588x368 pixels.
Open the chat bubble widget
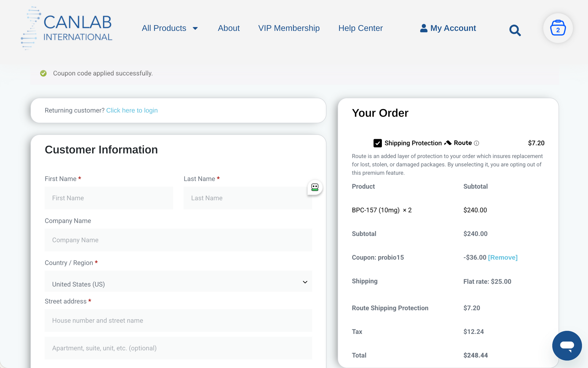(x=567, y=345)
